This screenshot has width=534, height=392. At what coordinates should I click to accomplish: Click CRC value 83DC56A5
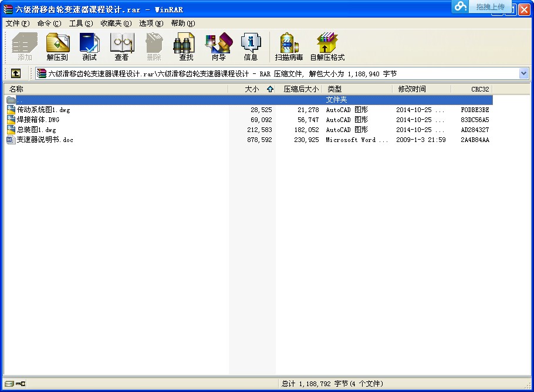(475, 120)
